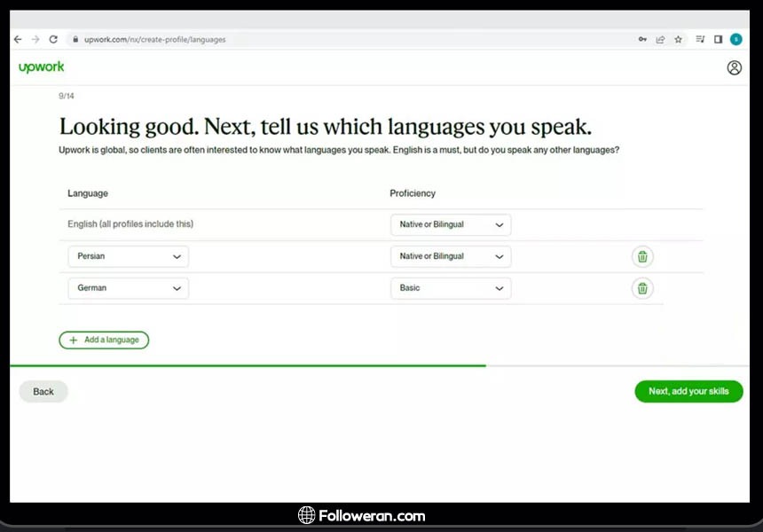Open the German language dropdown
The height and width of the screenshot is (532, 763).
pos(129,288)
